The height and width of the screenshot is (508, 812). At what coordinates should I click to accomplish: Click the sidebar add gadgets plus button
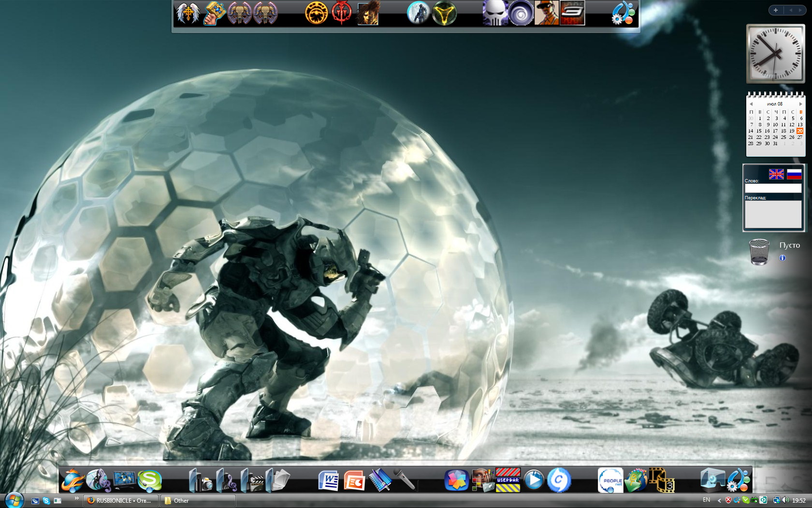[x=776, y=10]
